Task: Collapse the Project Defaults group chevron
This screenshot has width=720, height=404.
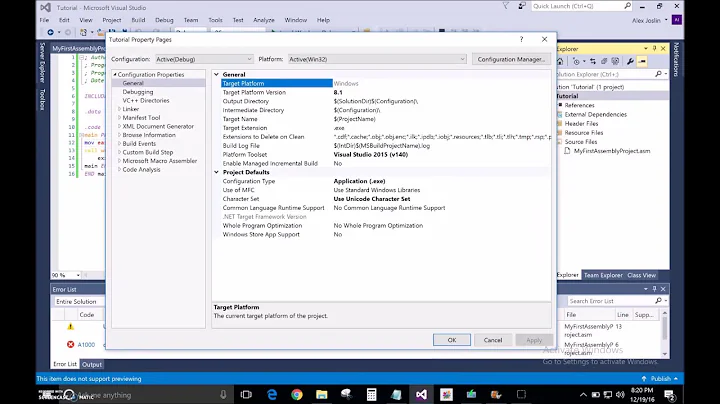Action: 216,172
